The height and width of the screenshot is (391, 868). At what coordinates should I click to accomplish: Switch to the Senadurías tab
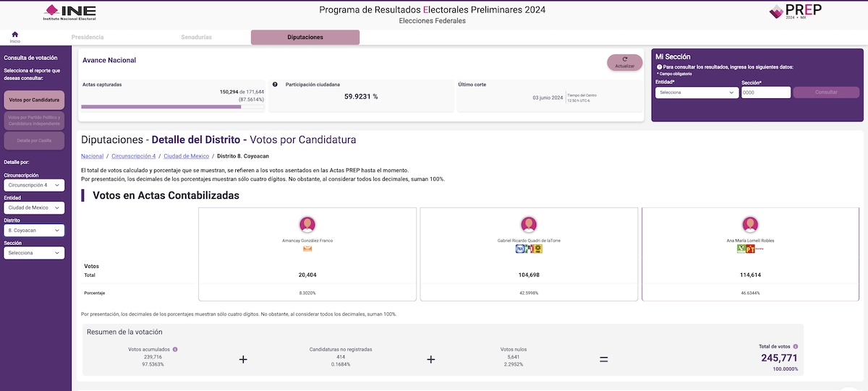pyautogui.click(x=196, y=37)
